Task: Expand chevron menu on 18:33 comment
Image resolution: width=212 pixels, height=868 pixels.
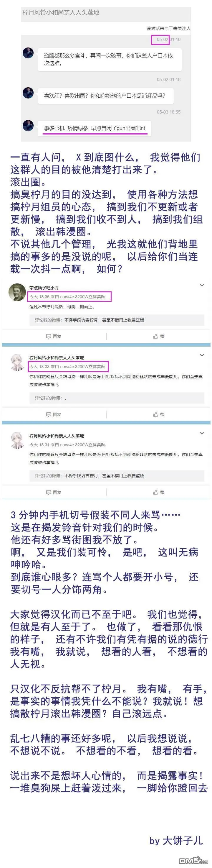Action: point(202,355)
